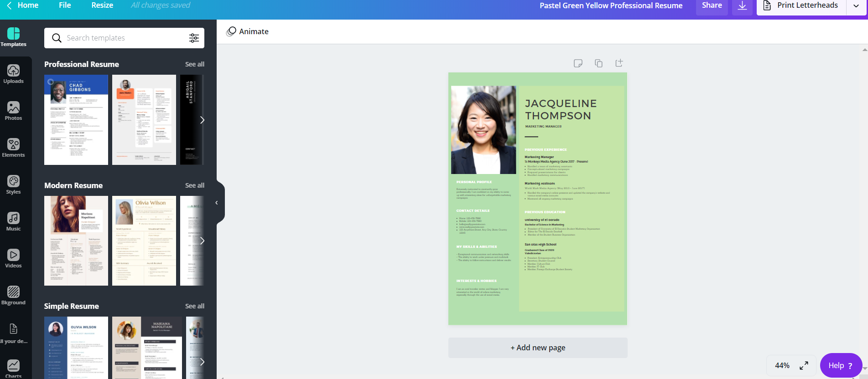Click the My Skills & Abilities heading
868x379 pixels.
pos(477,246)
